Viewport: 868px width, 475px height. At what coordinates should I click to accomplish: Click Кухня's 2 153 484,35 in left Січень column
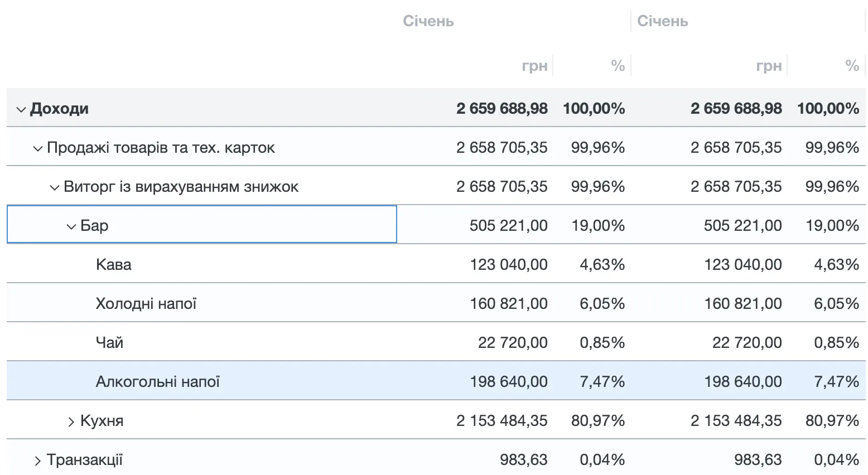pos(501,420)
